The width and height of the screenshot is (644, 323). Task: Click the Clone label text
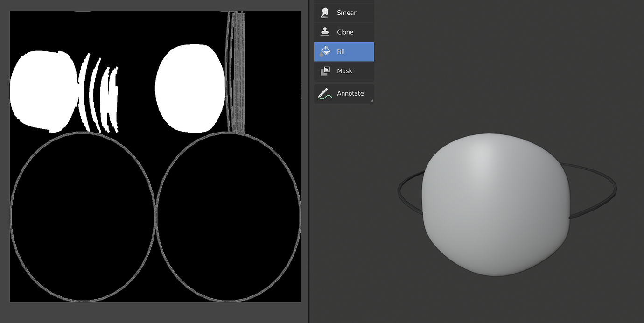coord(345,32)
